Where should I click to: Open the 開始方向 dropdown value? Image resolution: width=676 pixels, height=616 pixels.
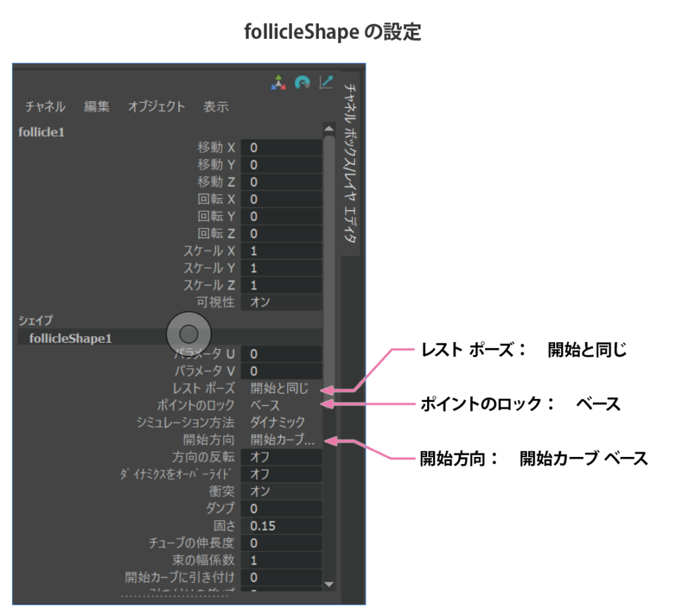click(x=281, y=440)
